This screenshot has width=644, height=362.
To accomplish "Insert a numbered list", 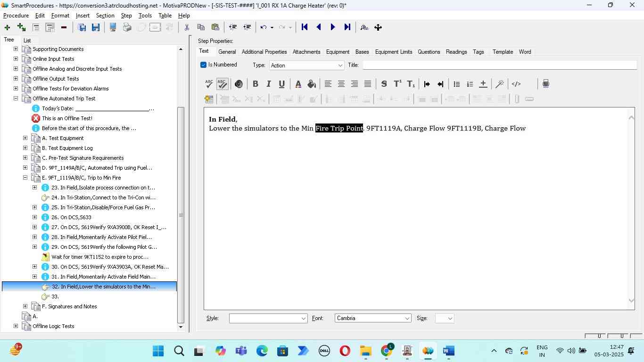I will (x=470, y=84).
